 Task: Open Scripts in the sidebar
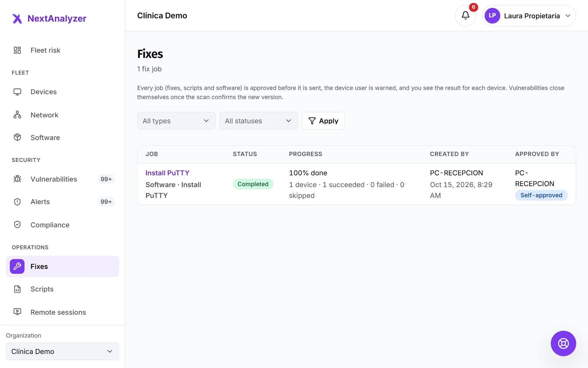coord(62,289)
